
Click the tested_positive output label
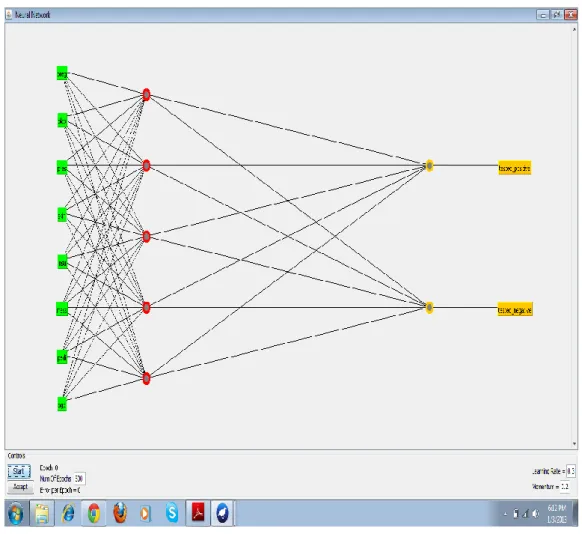point(514,168)
